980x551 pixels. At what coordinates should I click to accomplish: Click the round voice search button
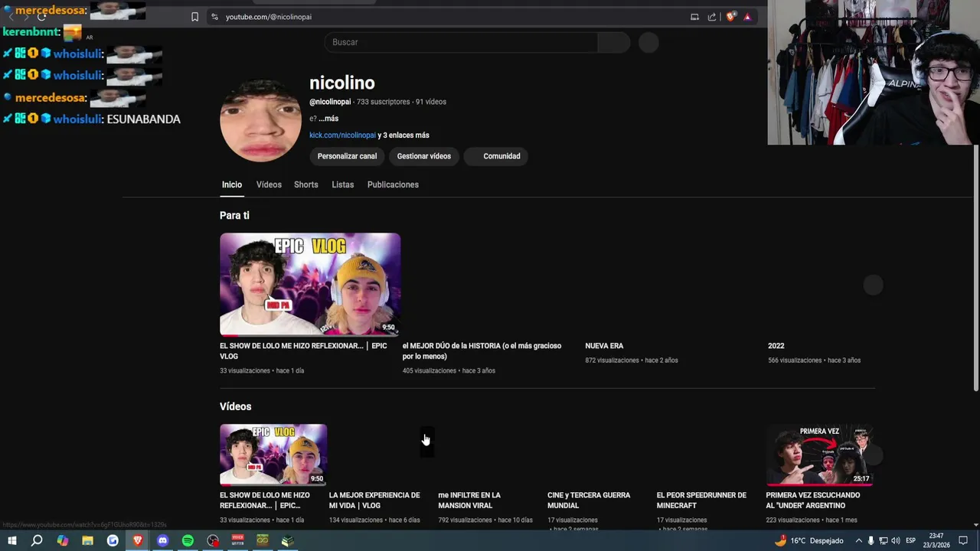648,42
